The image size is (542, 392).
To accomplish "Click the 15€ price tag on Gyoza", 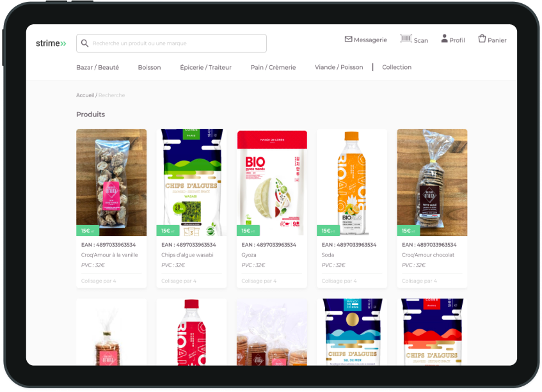I will [x=248, y=231].
